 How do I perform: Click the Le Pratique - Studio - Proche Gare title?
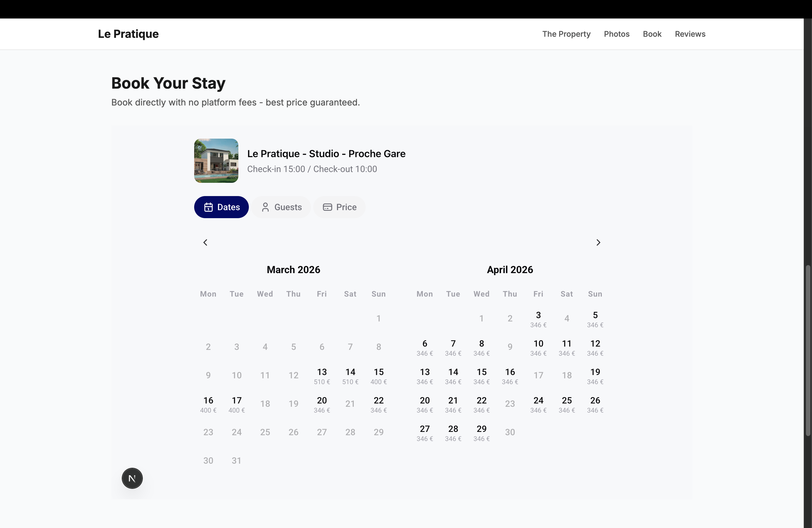(x=326, y=154)
